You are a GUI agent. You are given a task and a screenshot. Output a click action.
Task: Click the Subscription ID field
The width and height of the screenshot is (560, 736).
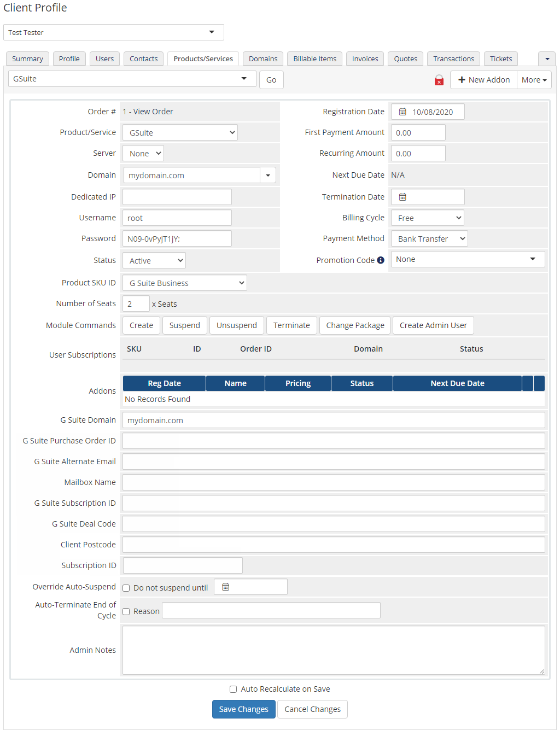183,565
